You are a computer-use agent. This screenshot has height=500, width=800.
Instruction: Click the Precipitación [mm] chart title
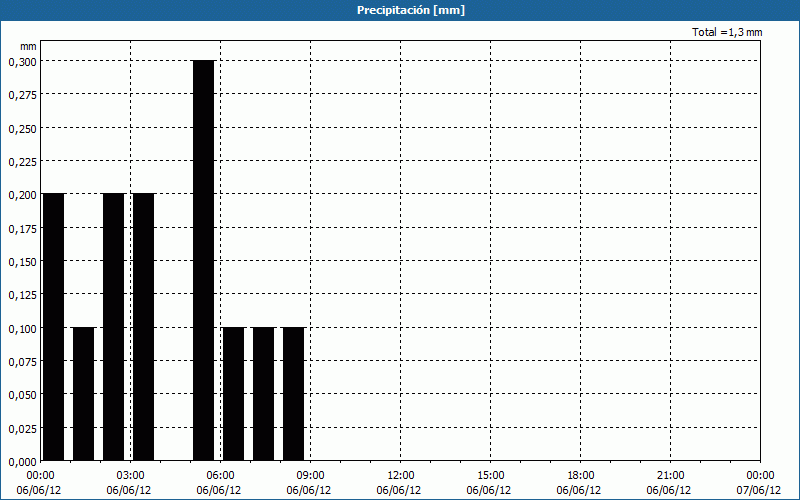tap(411, 10)
